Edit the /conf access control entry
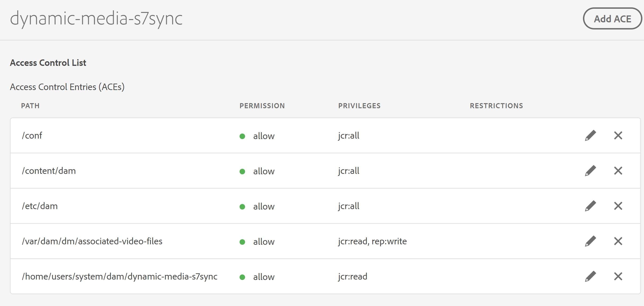This screenshot has width=644, height=306. pos(590,135)
